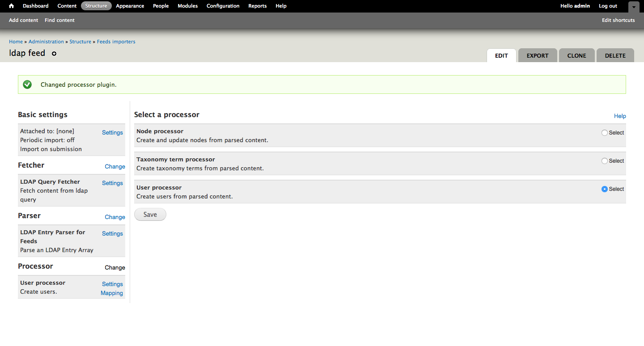Go to the home icon in admin toolbar

(x=12, y=6)
